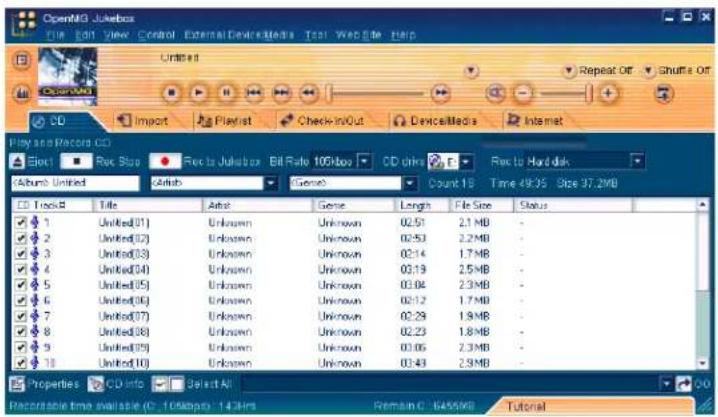Uncheck the checkbox for track 5

[21, 285]
